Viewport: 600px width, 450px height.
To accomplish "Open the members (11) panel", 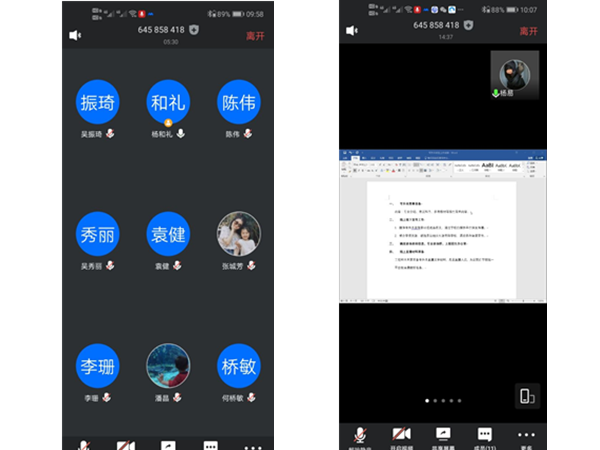I will click(485, 435).
